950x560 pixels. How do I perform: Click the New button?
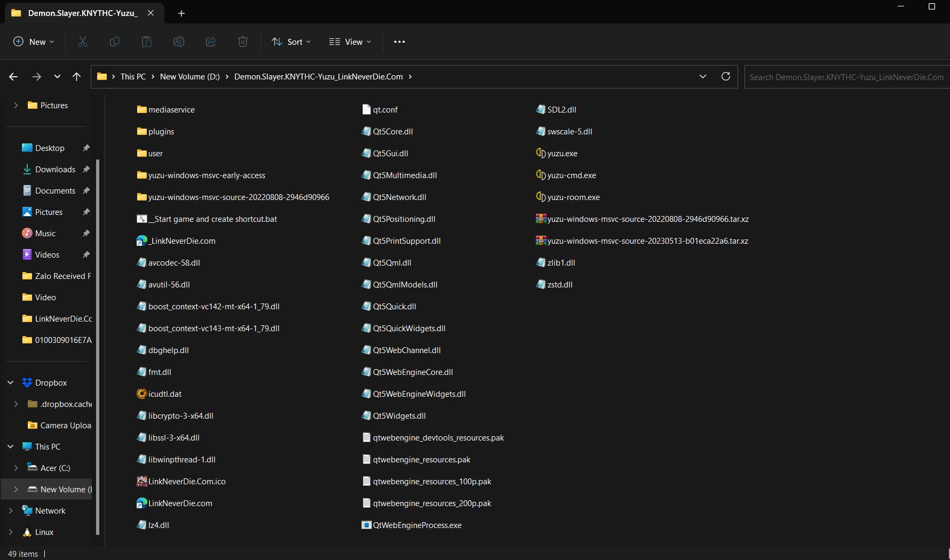34,42
